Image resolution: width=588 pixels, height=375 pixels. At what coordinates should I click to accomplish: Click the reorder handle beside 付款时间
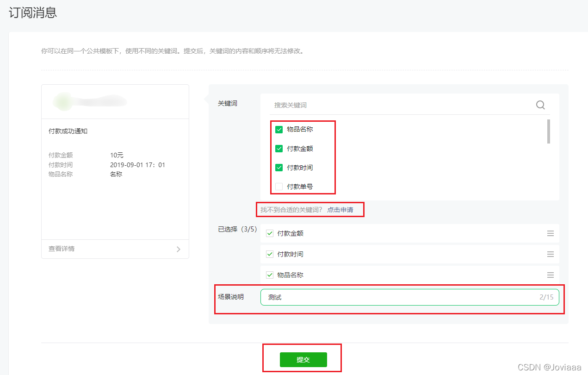550,254
